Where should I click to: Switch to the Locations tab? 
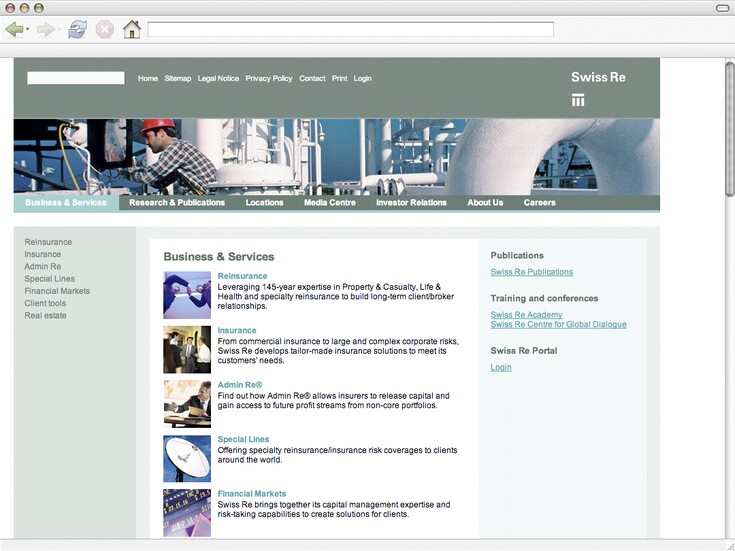264,203
